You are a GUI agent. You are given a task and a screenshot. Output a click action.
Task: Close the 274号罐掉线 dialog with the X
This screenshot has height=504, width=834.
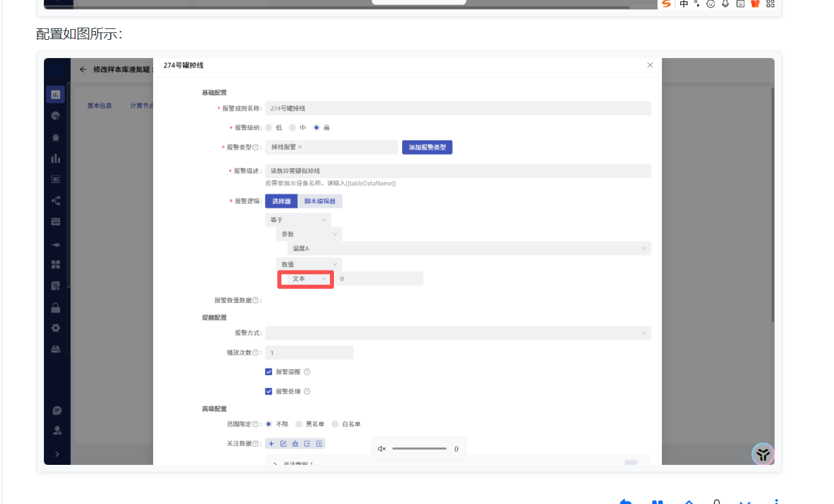[650, 65]
